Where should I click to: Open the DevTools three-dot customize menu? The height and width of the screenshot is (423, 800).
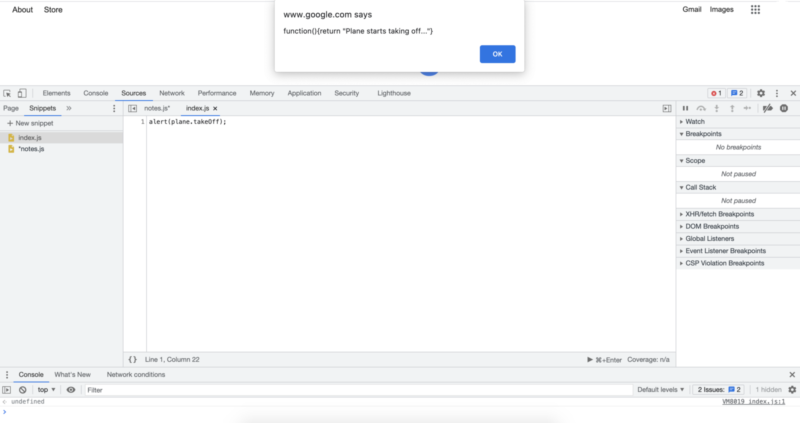click(x=777, y=93)
